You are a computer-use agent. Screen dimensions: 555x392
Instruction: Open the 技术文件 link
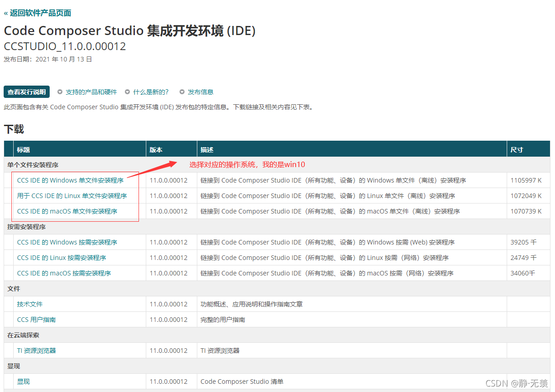30,304
